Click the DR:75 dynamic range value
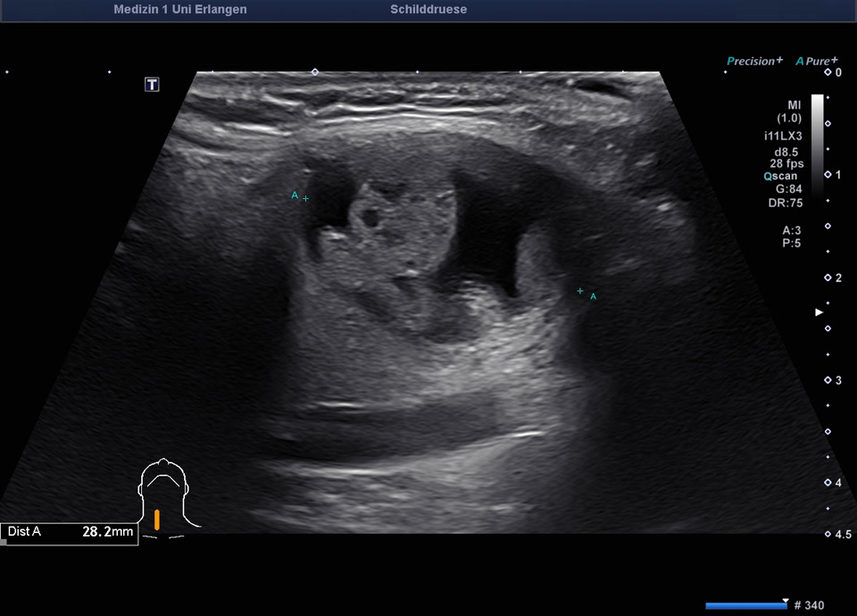The image size is (857, 616). point(786,203)
